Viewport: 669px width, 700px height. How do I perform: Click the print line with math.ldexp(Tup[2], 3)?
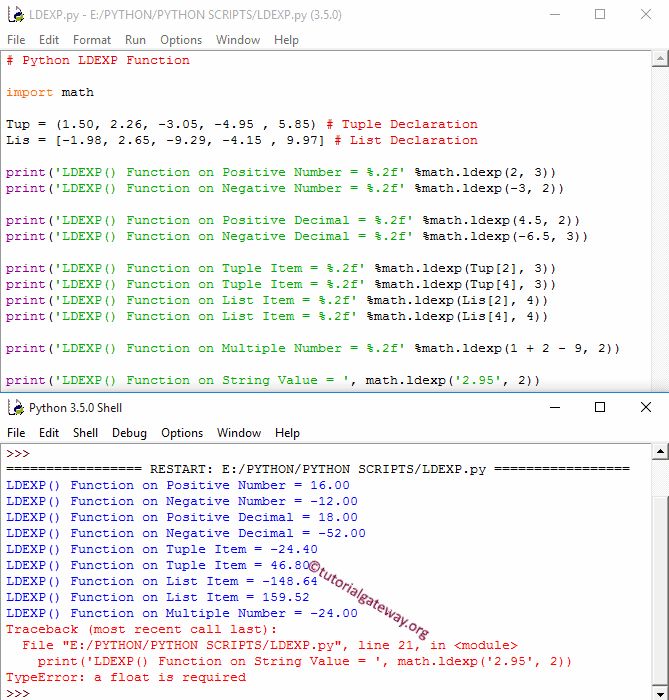(281, 268)
